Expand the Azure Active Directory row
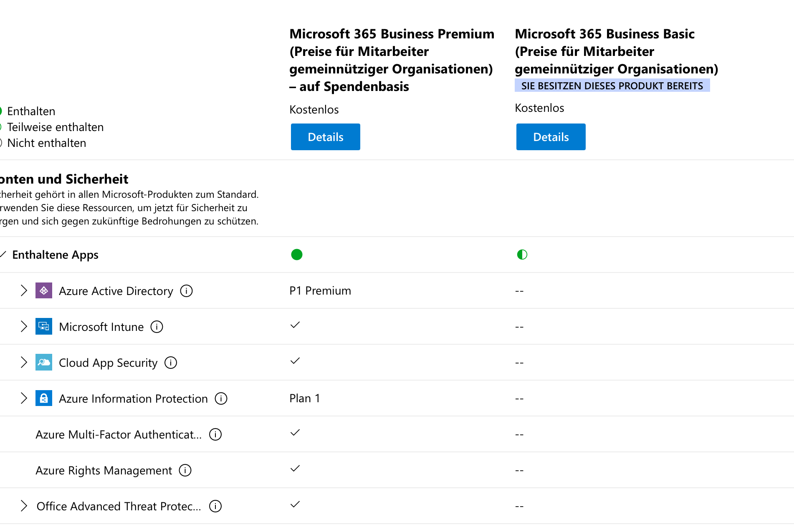 click(24, 290)
